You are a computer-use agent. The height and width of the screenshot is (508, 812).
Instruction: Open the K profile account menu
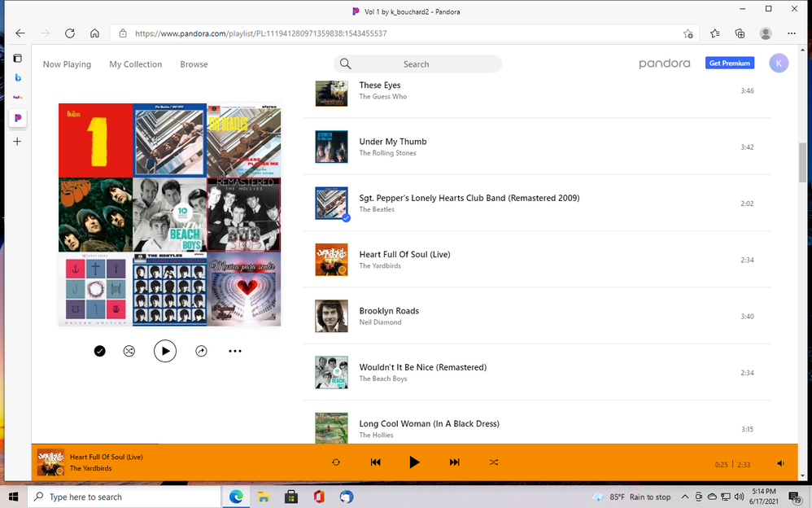click(x=778, y=63)
